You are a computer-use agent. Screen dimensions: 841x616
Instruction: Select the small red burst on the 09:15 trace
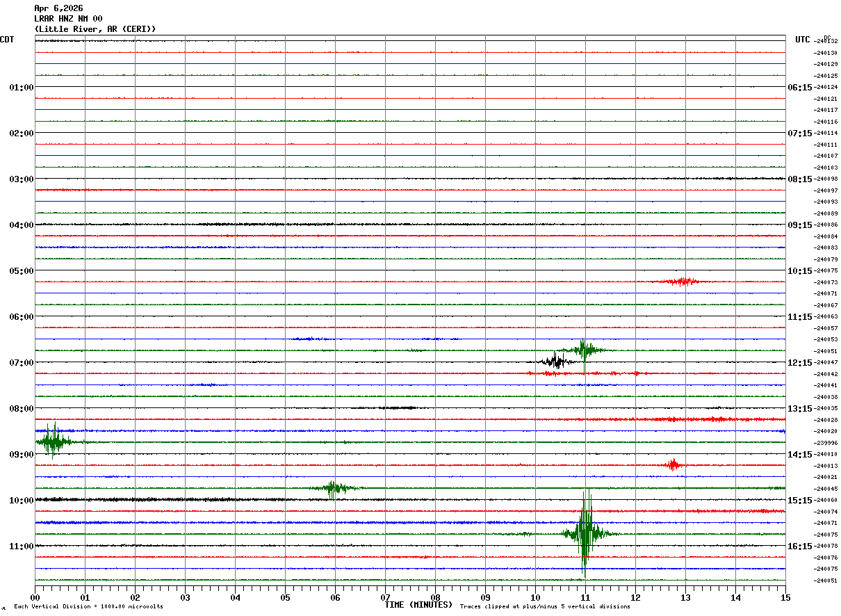[672, 464]
